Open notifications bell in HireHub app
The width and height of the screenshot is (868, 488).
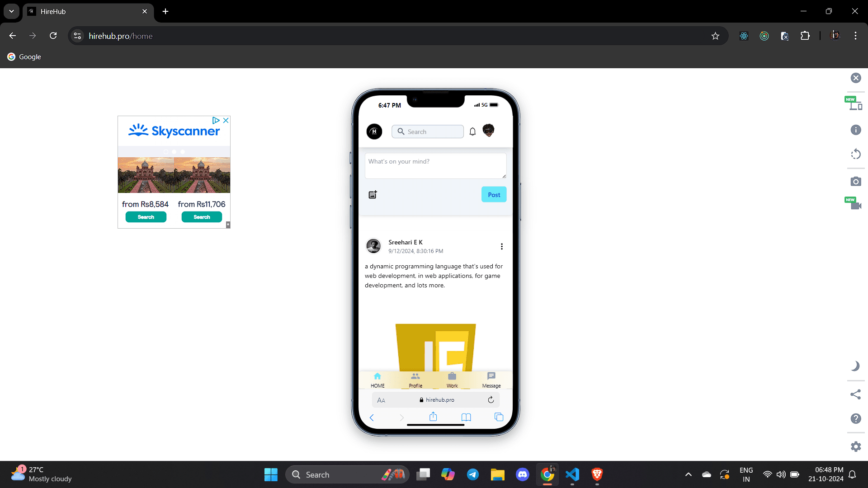pos(472,131)
